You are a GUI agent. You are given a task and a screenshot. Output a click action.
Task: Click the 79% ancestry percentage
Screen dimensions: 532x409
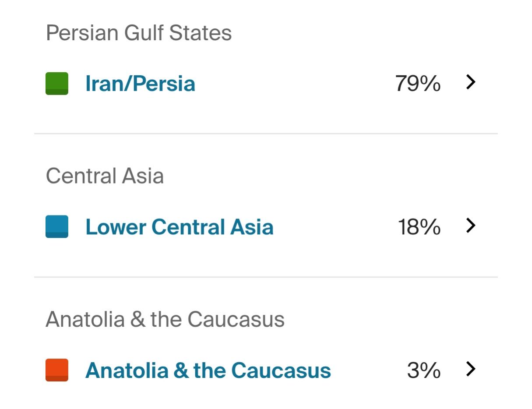click(x=418, y=84)
